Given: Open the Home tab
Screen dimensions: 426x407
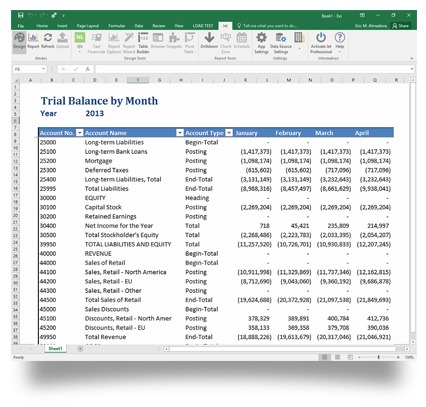Looking at the screenshot, I should 42,26.
